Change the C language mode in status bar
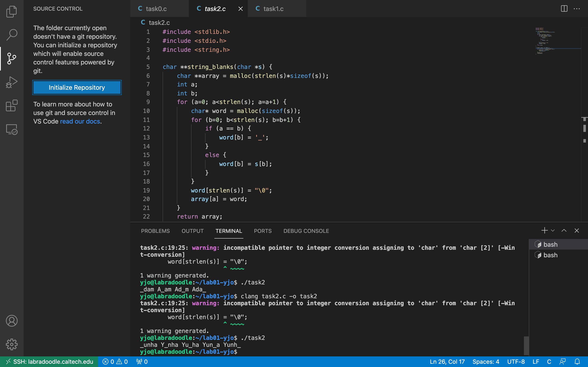 tap(549, 362)
